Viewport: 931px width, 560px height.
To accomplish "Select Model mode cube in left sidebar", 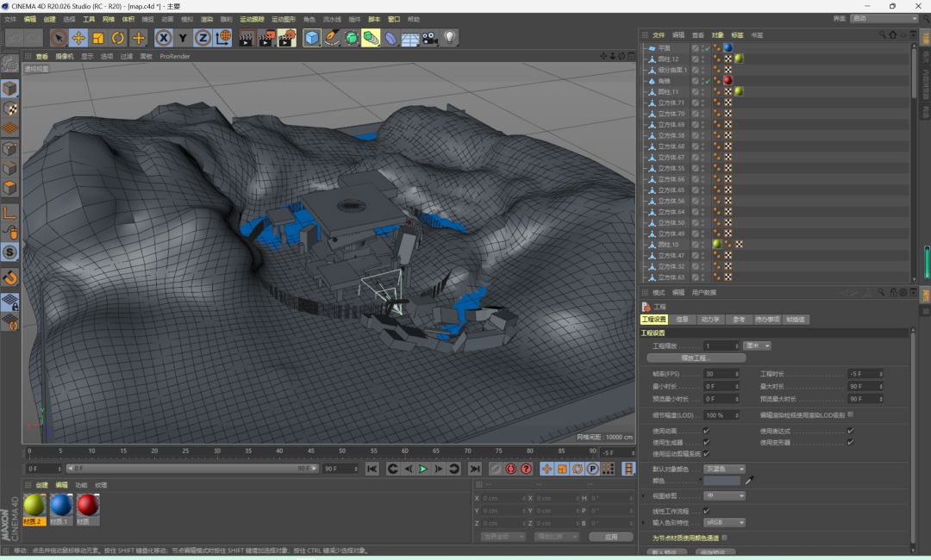I will 9,89.
